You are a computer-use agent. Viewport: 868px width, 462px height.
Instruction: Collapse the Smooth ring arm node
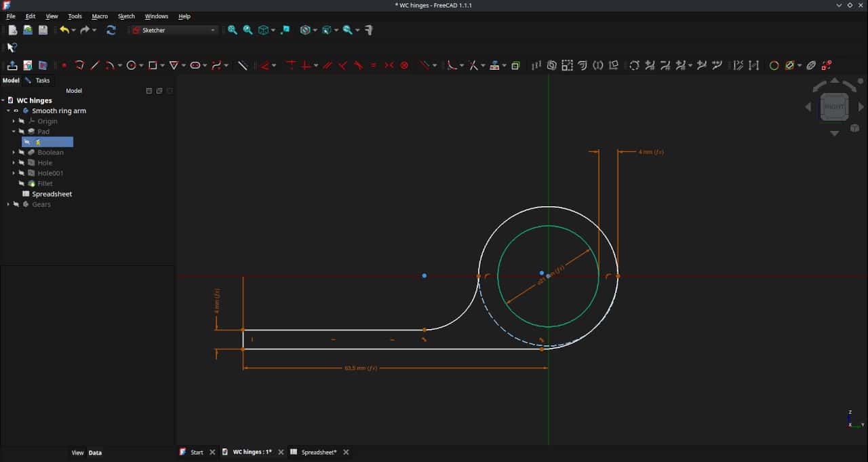tap(8, 111)
